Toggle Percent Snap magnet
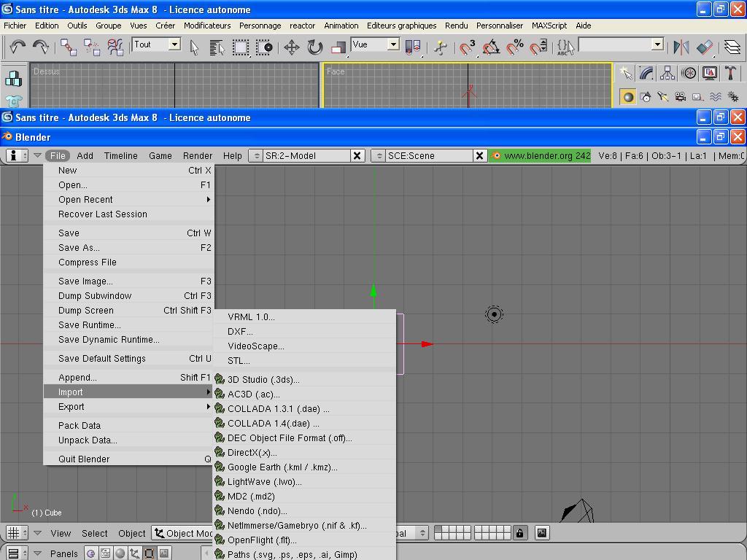 (x=515, y=47)
